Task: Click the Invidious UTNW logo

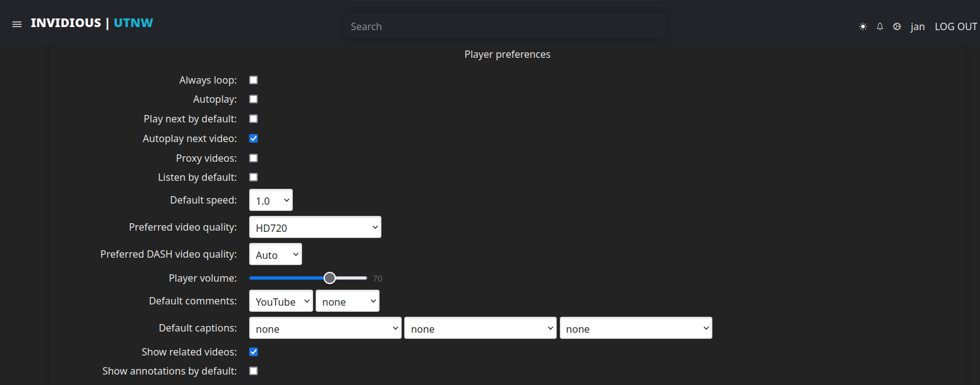Action: (x=92, y=23)
